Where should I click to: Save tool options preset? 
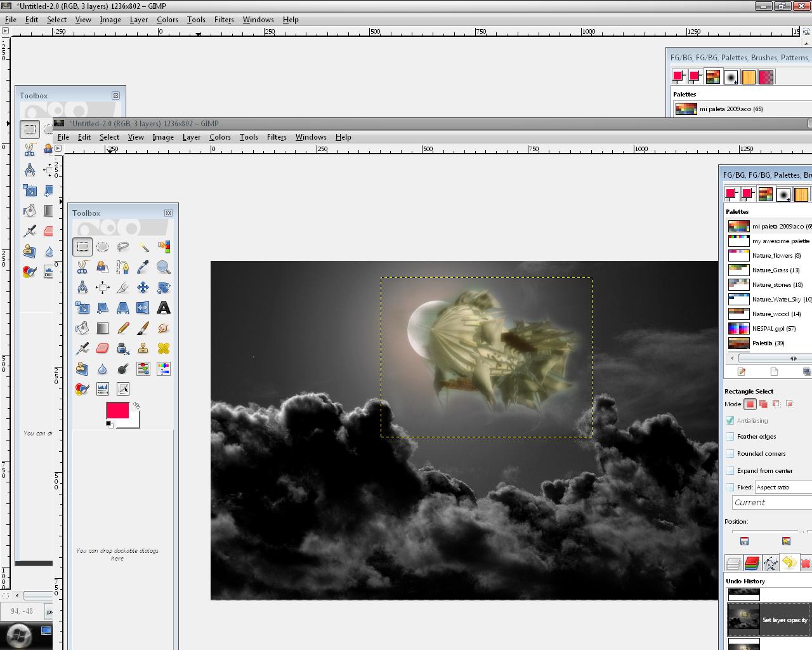point(744,541)
